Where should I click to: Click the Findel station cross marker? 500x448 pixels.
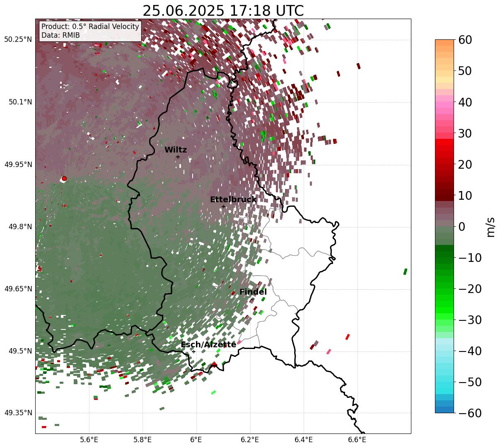tap(253, 299)
